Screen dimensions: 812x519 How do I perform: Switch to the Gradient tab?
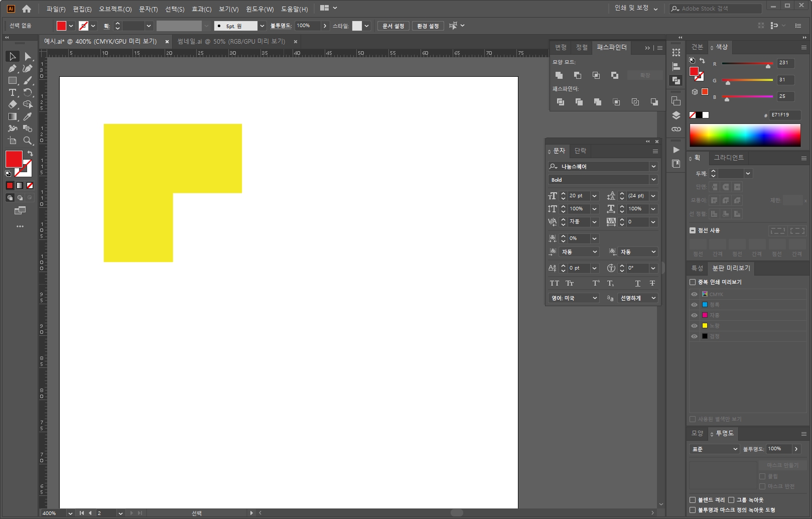coord(729,158)
